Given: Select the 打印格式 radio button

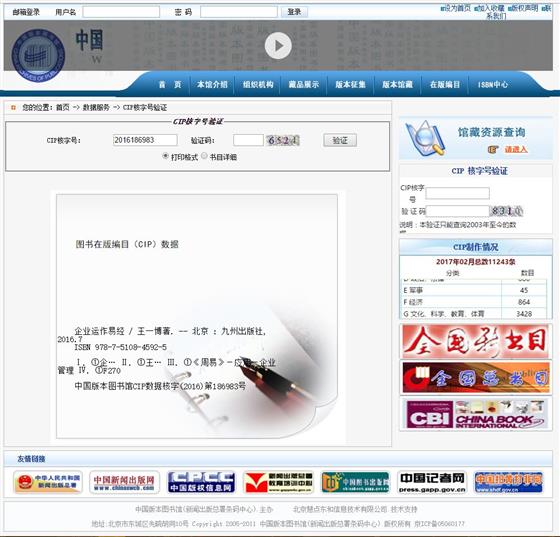Looking at the screenshot, I should tap(165, 156).
